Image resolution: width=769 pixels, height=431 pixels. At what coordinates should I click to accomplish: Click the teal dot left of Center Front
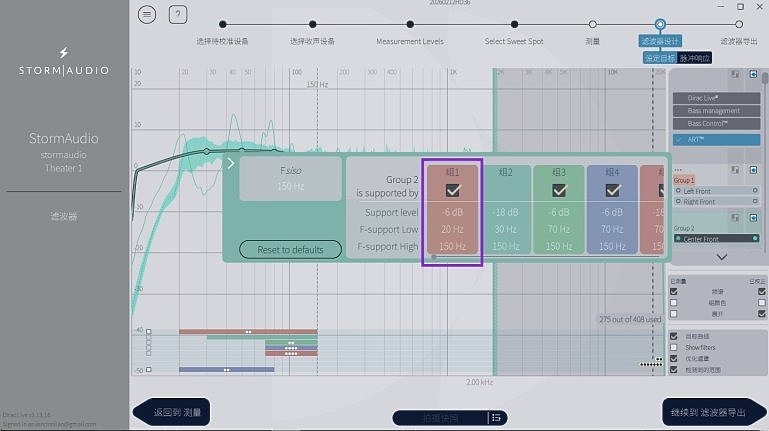(678, 239)
